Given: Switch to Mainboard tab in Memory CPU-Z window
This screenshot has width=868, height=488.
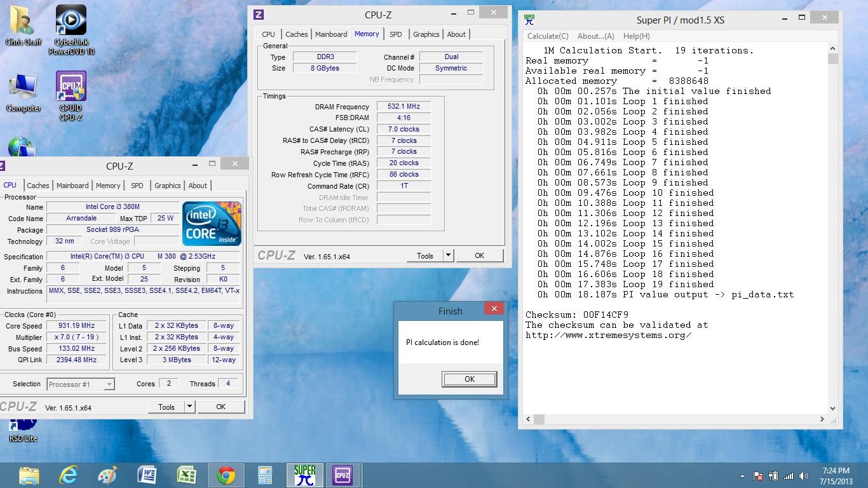Looking at the screenshot, I should coord(331,34).
